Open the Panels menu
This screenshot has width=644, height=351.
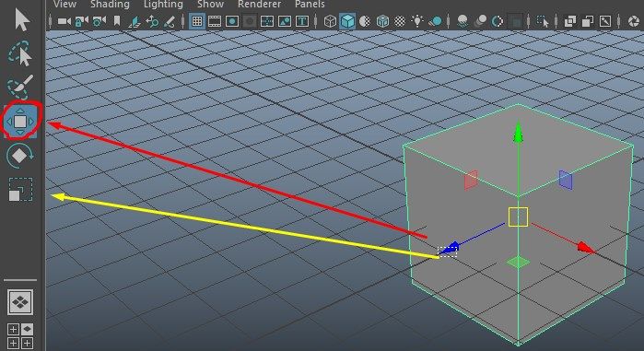pyautogui.click(x=310, y=5)
